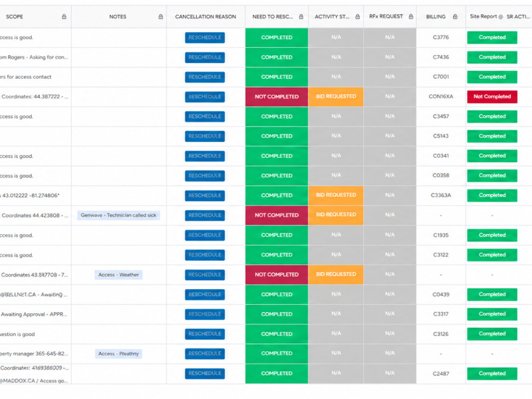Click scope text '43.012222 -81.274806'
This screenshot has width=532, height=399.
click(x=30, y=195)
